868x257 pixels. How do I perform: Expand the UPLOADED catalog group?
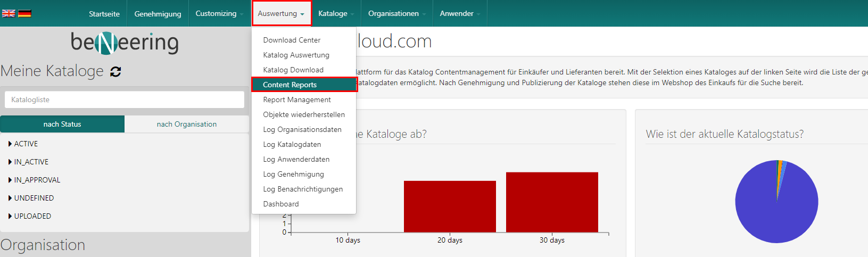click(32, 216)
